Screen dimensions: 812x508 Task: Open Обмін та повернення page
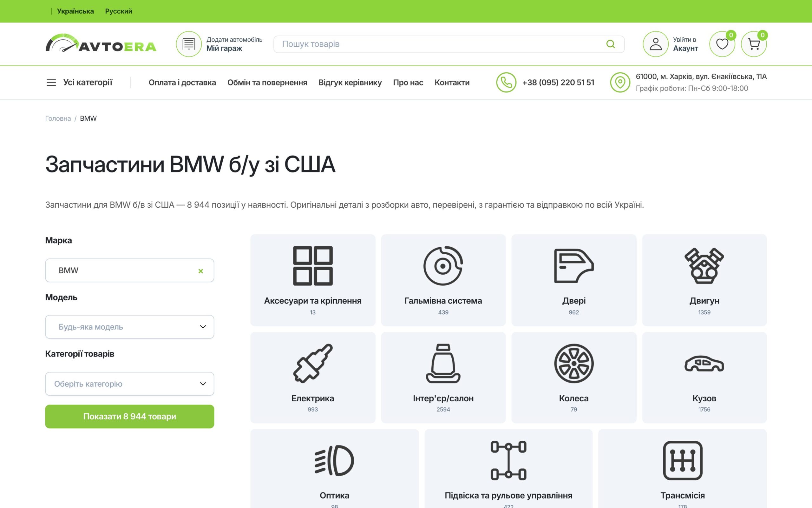pos(267,83)
